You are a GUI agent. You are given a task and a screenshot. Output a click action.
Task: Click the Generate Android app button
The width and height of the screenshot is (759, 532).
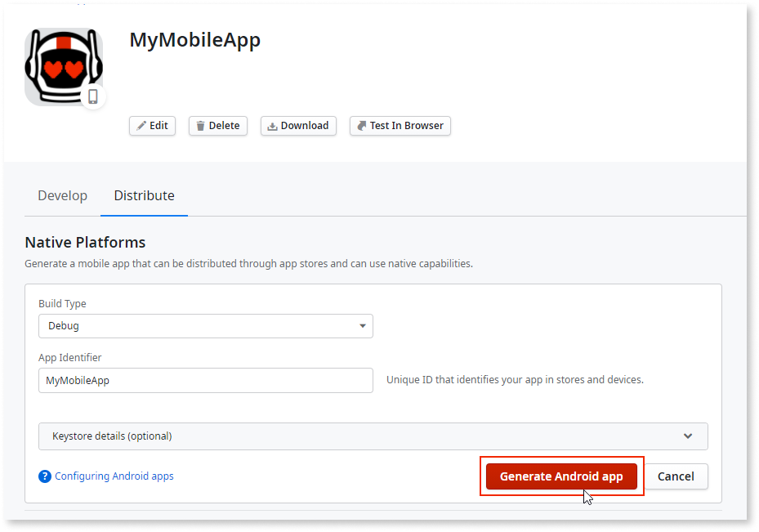pos(561,476)
